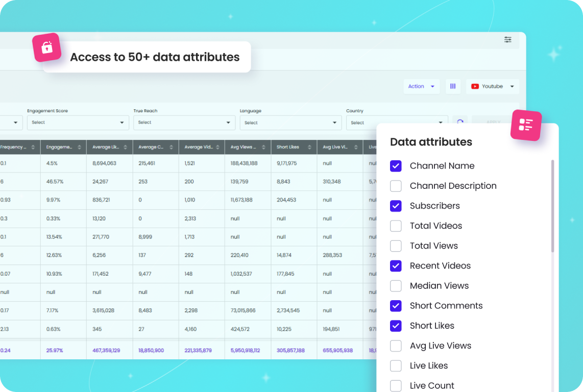Uncheck the Recent Videos attribute
The image size is (583, 392).
coord(396,265)
